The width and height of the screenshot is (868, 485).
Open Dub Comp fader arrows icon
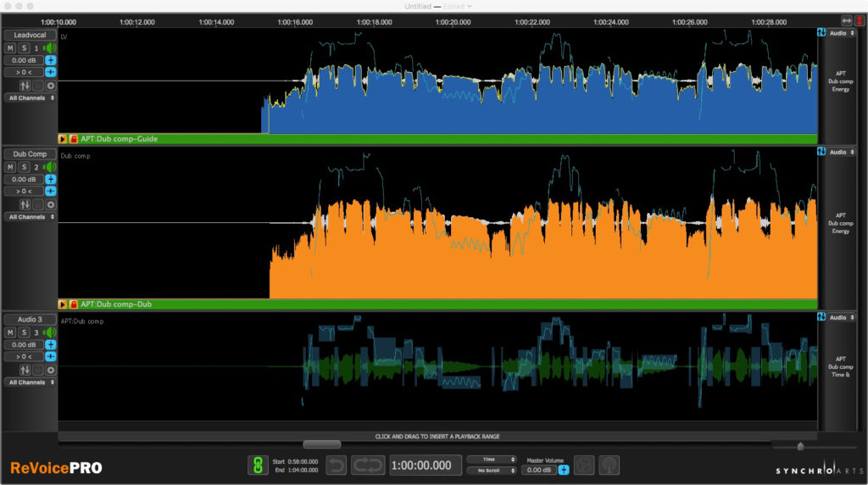(25, 204)
